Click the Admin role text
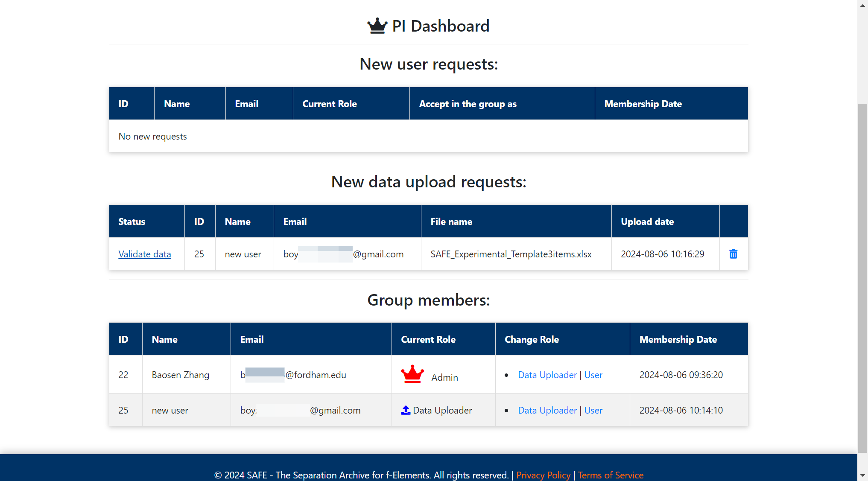The height and width of the screenshot is (481, 868). [444, 377]
